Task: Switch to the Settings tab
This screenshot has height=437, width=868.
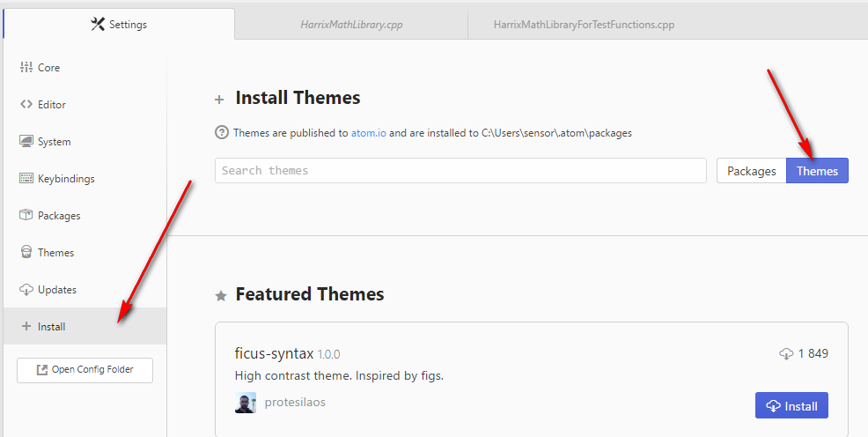Action: (119, 25)
